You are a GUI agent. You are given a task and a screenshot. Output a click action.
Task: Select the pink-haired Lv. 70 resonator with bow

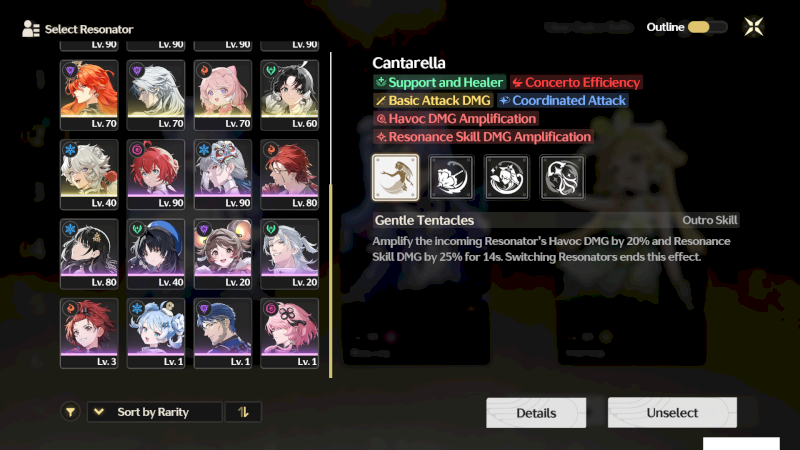pos(223,95)
